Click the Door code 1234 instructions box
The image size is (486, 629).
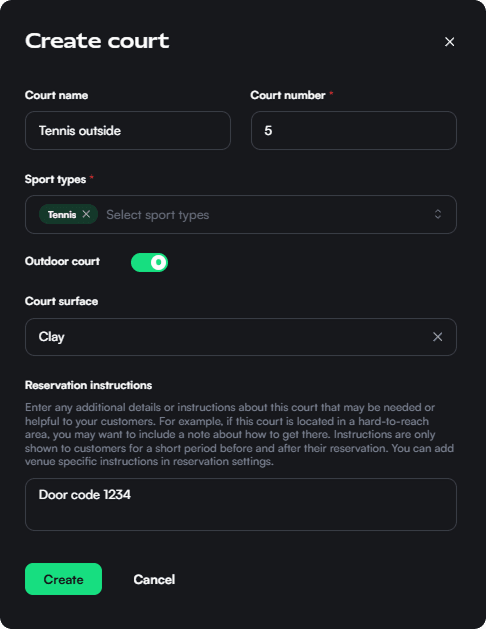click(x=241, y=504)
